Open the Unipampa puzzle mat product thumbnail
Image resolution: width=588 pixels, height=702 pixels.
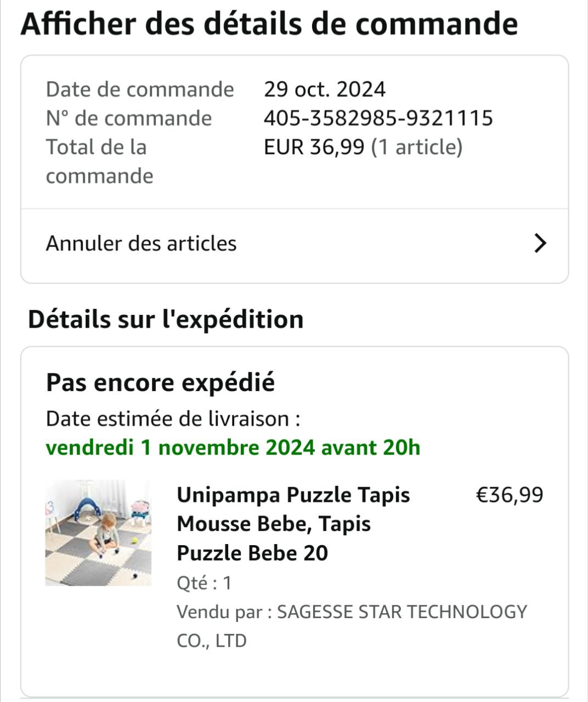tap(98, 533)
